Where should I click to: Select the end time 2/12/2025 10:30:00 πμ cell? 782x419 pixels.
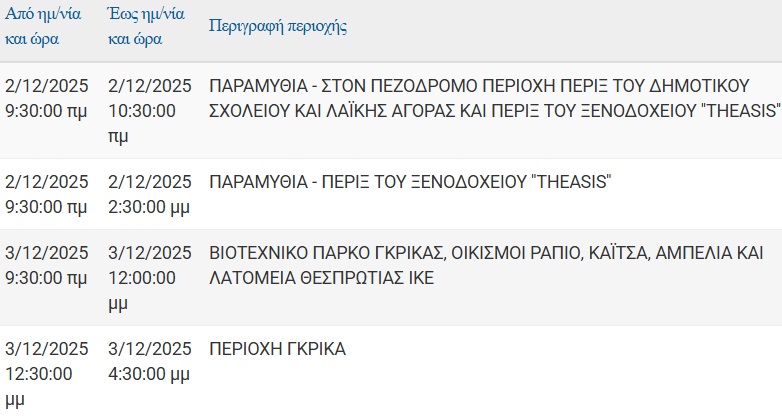[x=148, y=109]
